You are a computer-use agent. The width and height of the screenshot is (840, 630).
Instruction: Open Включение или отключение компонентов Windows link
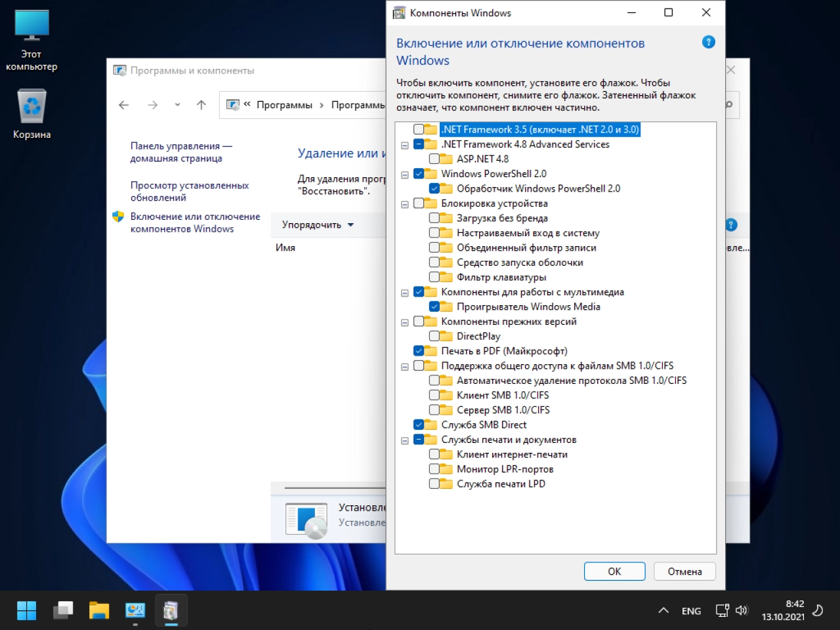(195, 222)
